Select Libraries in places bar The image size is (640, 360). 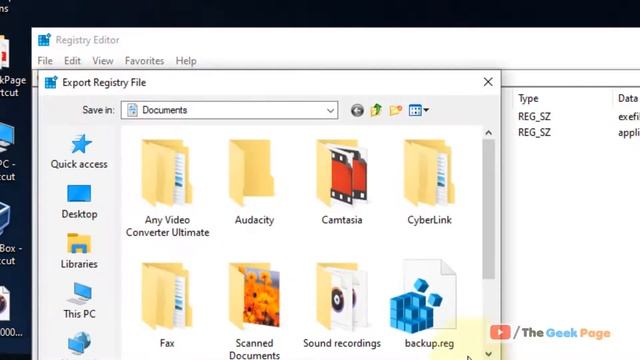click(x=79, y=251)
